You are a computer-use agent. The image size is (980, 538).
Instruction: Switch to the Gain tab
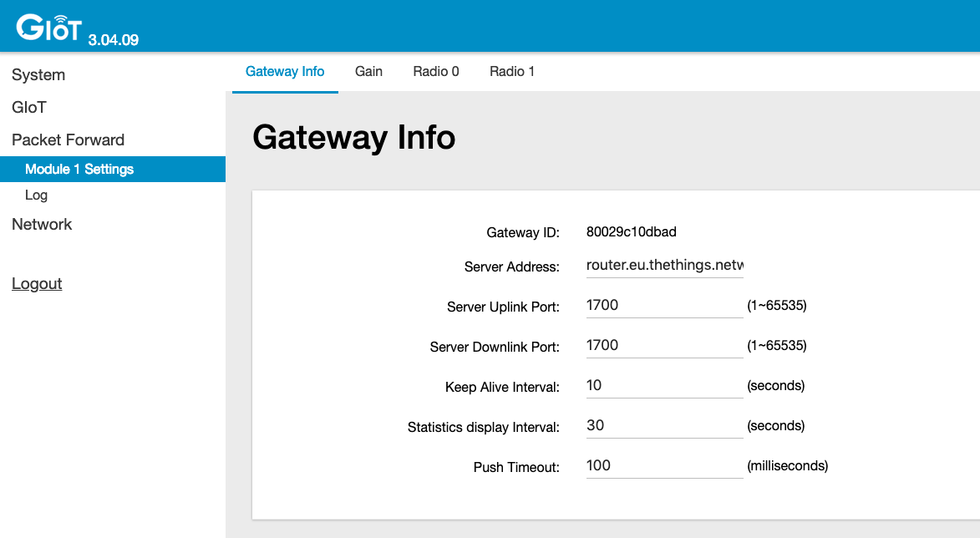[368, 71]
